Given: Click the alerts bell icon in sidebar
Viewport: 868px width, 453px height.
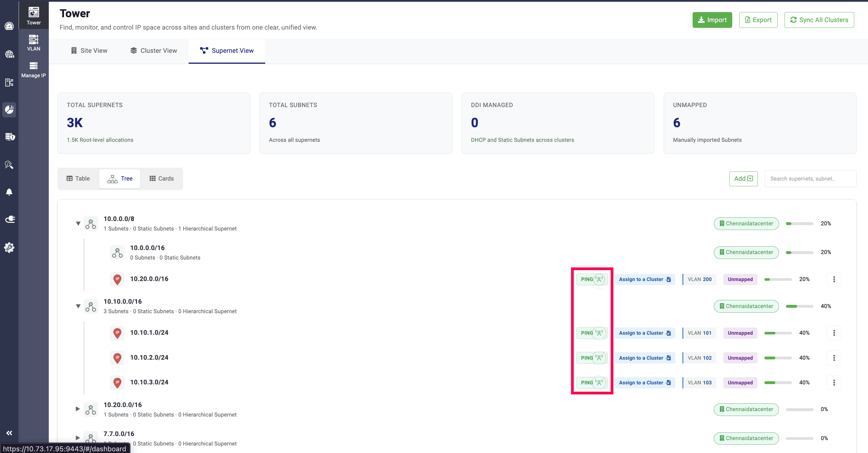Looking at the screenshot, I should coord(9,192).
